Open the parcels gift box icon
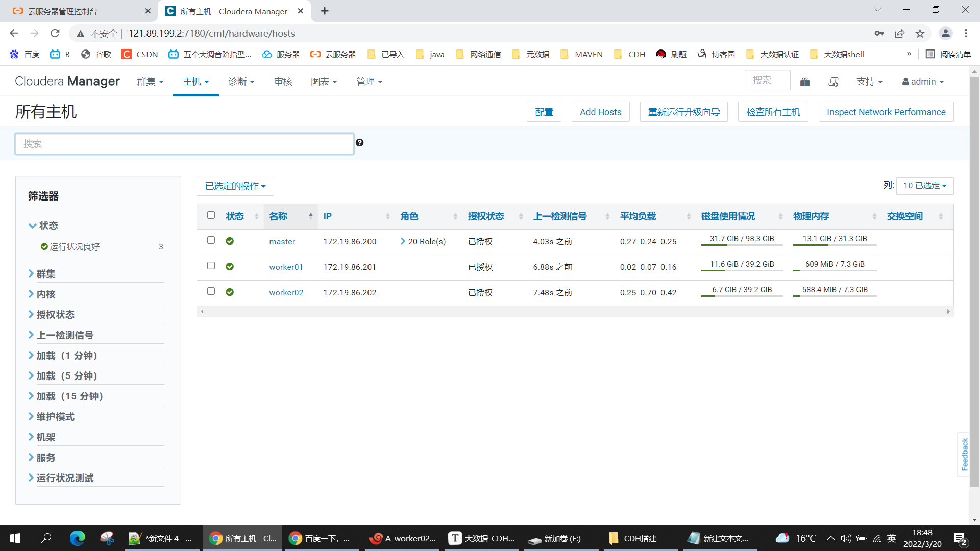980x551 pixels. [x=805, y=82]
